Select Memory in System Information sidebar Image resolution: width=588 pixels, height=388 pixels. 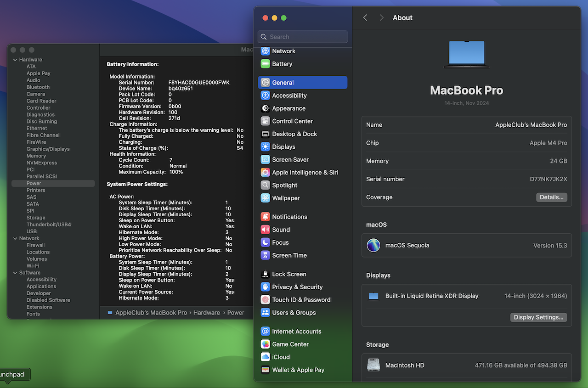point(36,156)
